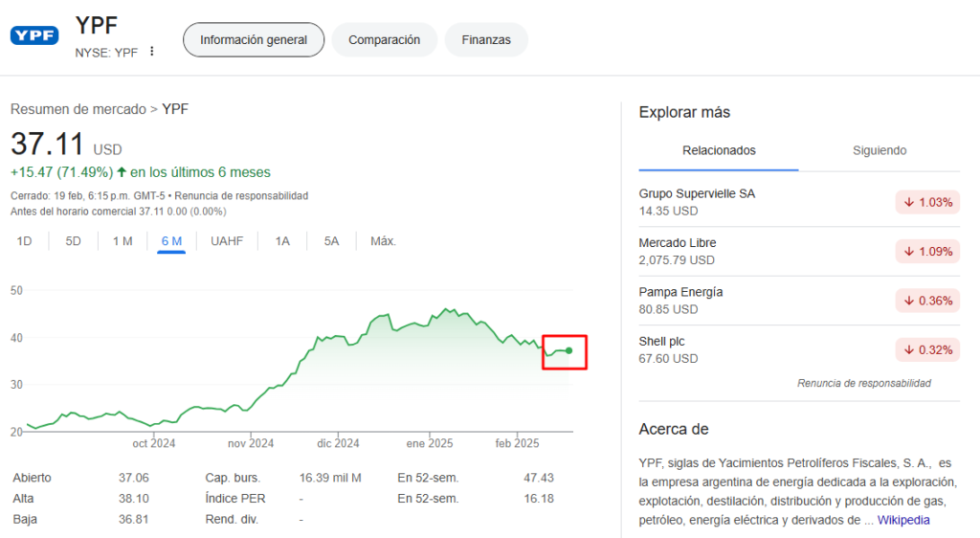Select the 5A chart range
Screen dimensions: 980x538
click(x=331, y=241)
